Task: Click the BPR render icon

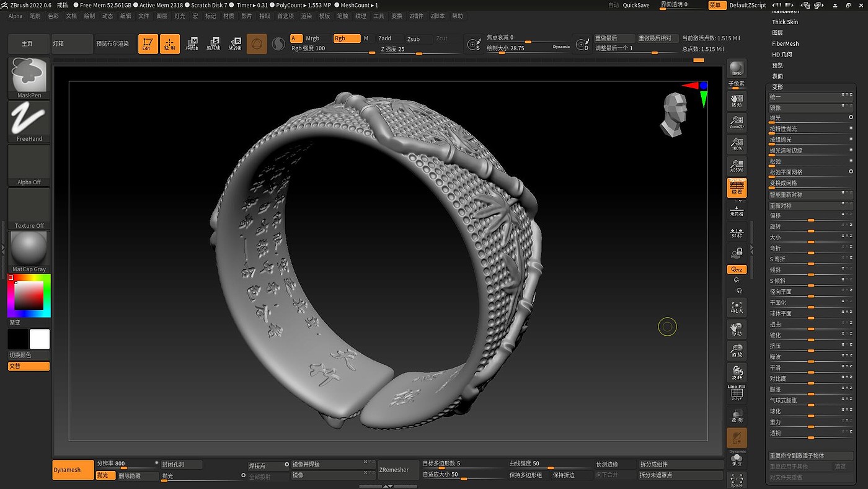Action: click(737, 69)
